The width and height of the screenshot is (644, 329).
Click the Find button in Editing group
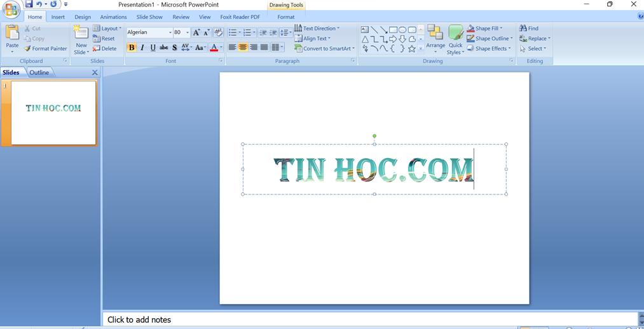529,29
